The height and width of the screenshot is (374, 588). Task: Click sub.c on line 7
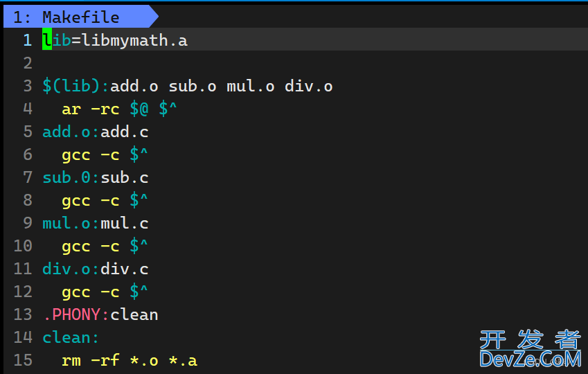point(125,177)
